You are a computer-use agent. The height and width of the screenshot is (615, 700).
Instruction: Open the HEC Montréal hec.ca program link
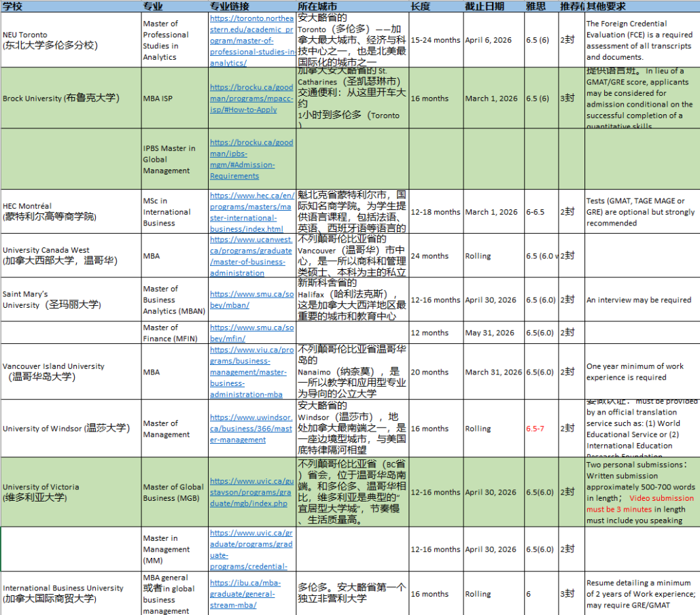(x=251, y=212)
